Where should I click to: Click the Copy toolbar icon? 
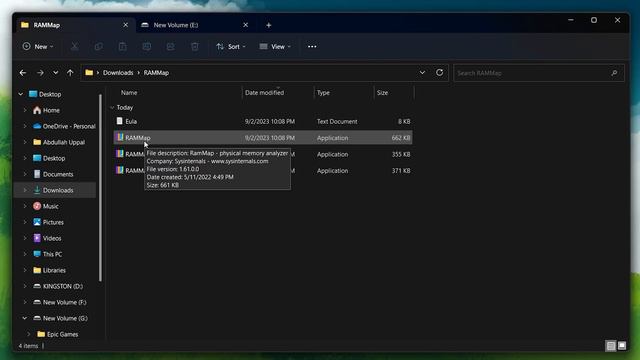tap(98, 47)
